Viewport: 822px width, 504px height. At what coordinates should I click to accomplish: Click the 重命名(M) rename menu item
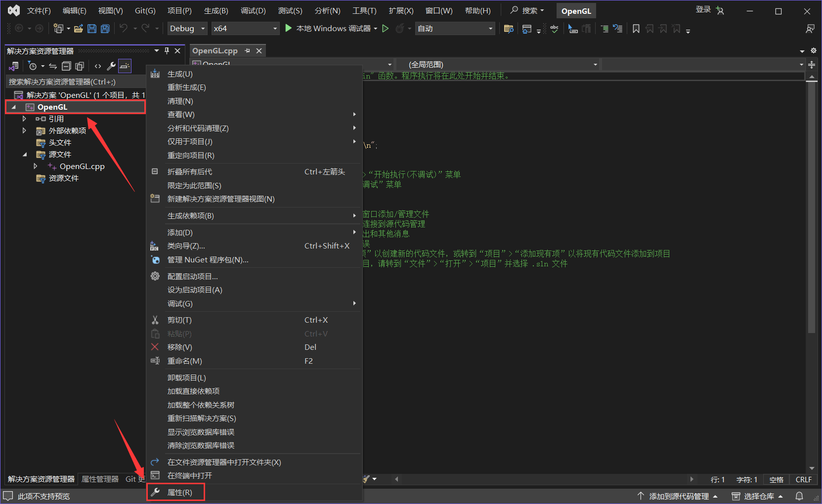pos(184,361)
